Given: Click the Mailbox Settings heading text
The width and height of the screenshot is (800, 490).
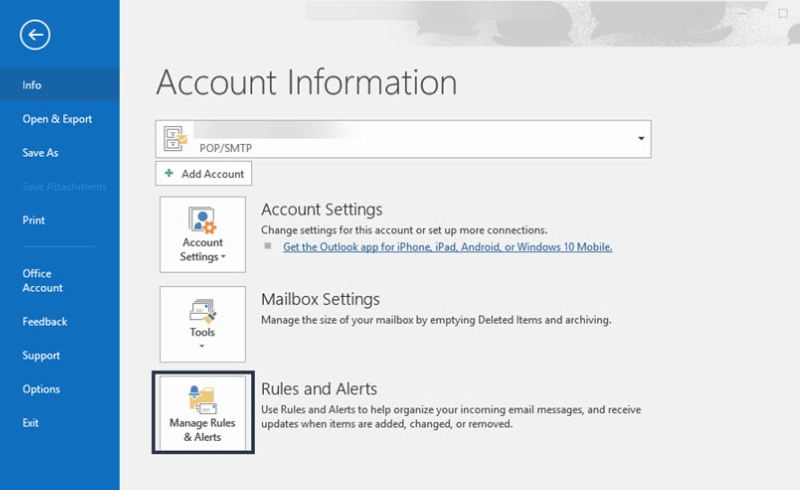Looking at the screenshot, I should (320, 299).
